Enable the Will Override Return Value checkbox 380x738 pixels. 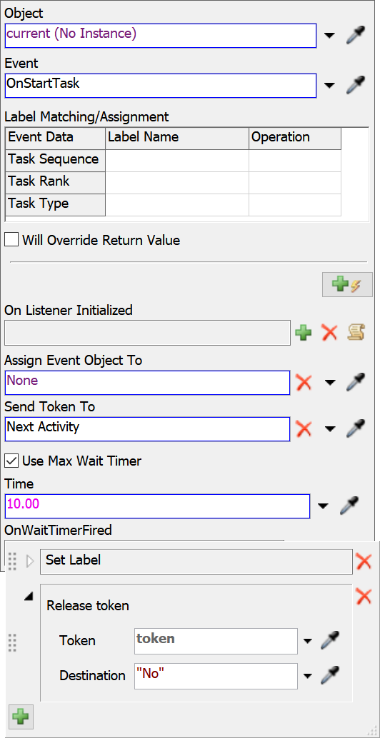click(11, 240)
